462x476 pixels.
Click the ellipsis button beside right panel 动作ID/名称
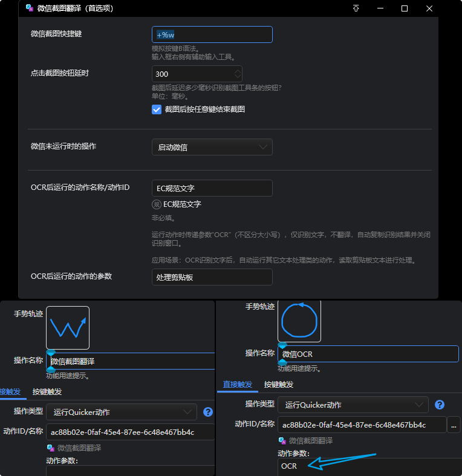click(454, 425)
